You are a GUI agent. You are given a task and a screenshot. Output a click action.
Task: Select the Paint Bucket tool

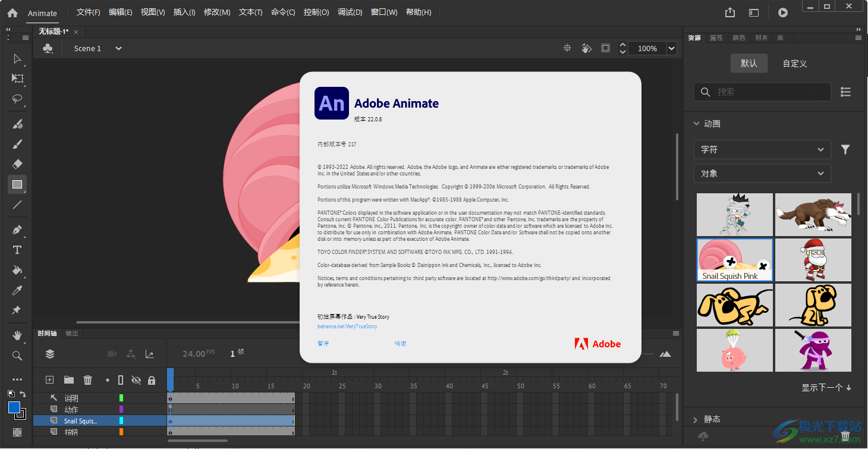[x=17, y=270]
